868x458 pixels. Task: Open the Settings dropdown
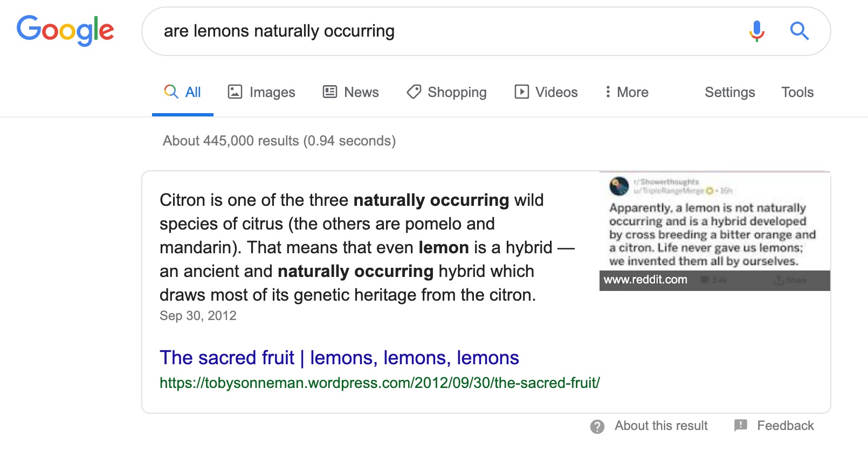(730, 92)
